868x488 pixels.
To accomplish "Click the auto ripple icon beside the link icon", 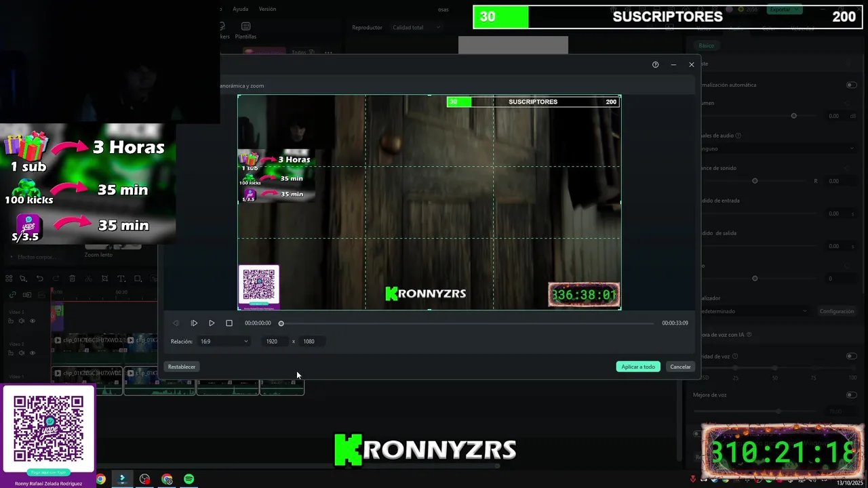I will tap(27, 295).
